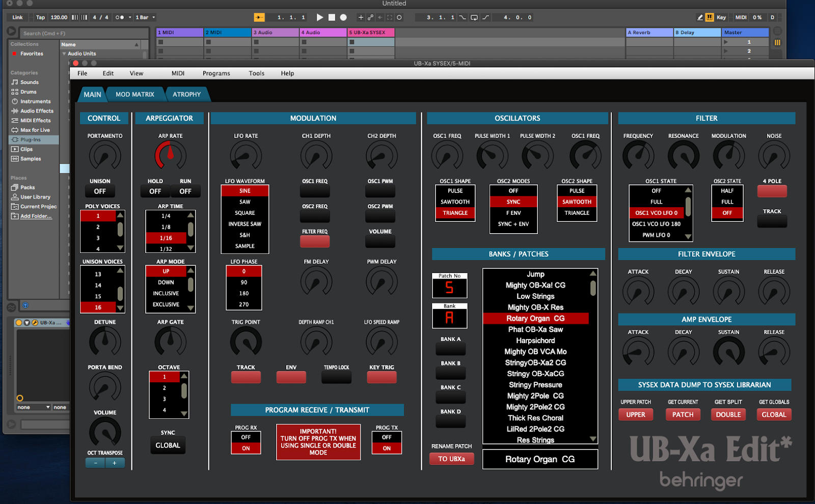Toggle arpeggiator RUN switch
815x504 pixels.
pos(185,191)
